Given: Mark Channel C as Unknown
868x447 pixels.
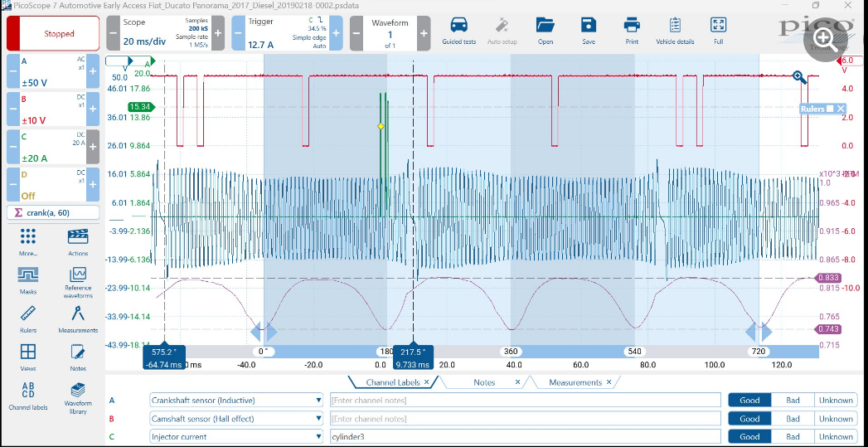Looking at the screenshot, I should click(836, 436).
